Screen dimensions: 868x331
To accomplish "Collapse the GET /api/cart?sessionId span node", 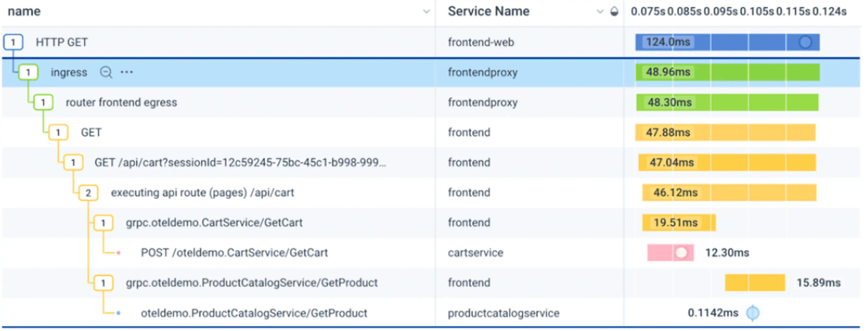I will pyautogui.click(x=73, y=163).
